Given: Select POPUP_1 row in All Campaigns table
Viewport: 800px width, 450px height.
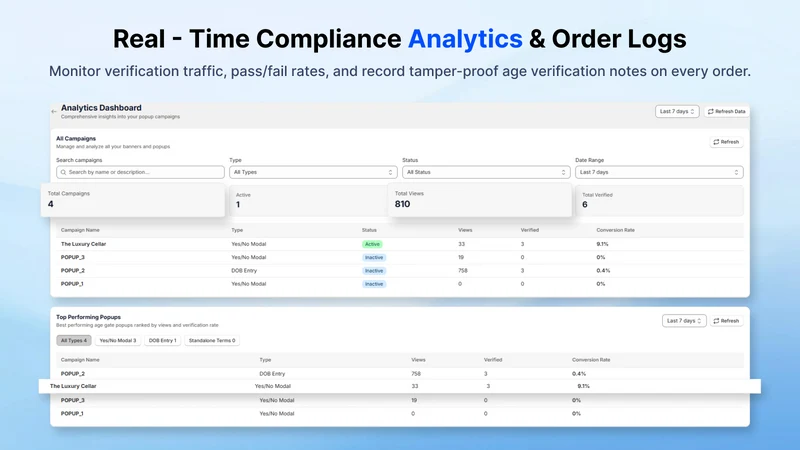Looking at the screenshot, I should point(399,284).
